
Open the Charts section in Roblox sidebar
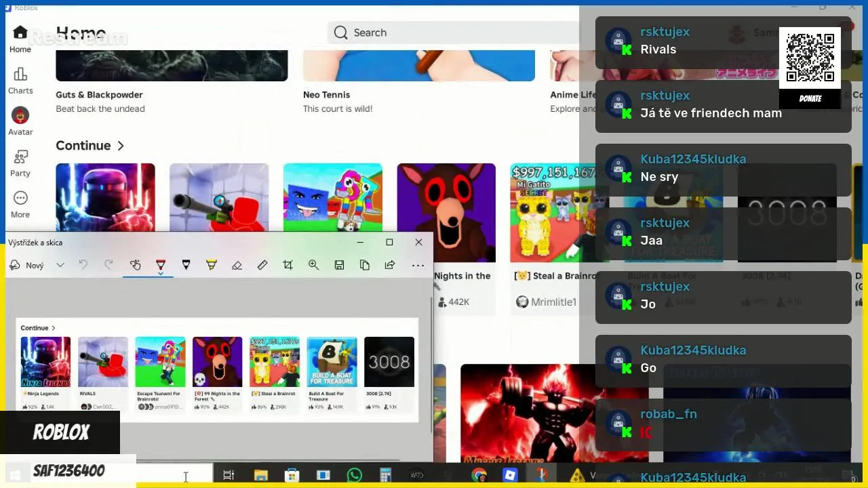pos(20,81)
